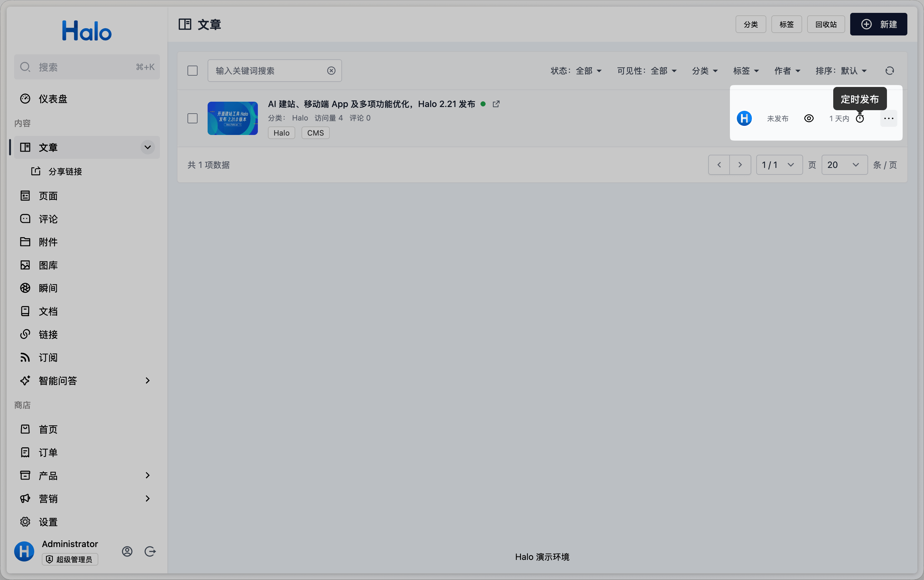Click the 附件 folder icon
This screenshot has height=580, width=924.
coord(25,242)
